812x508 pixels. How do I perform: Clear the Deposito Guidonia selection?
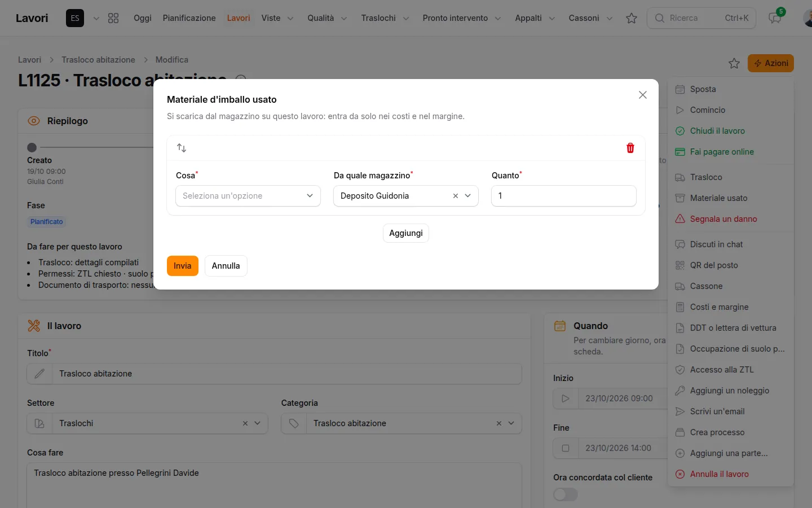(456, 196)
